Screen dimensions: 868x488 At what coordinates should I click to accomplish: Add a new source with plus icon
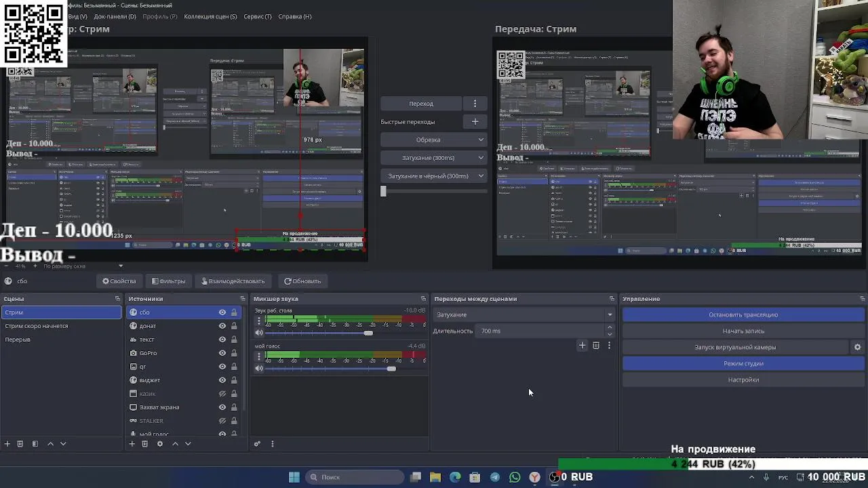(132, 444)
